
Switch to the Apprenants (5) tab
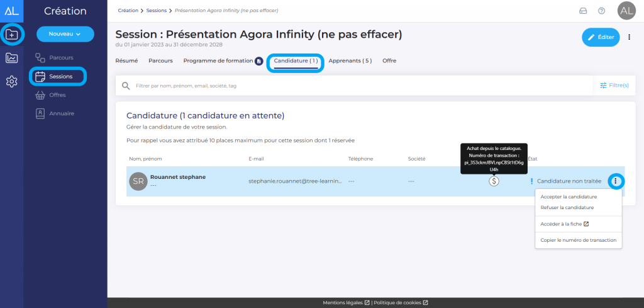[x=350, y=60]
